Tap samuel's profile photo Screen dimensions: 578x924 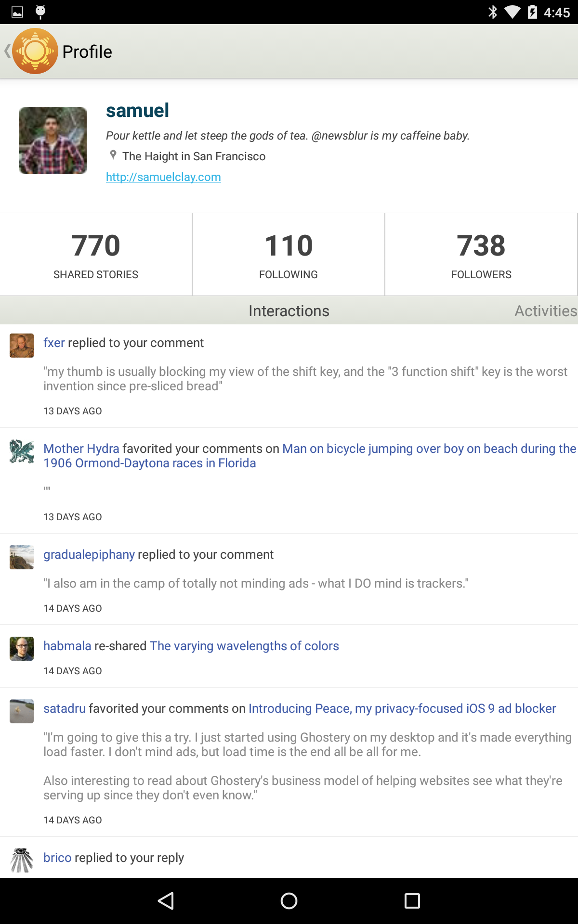coord(53,141)
